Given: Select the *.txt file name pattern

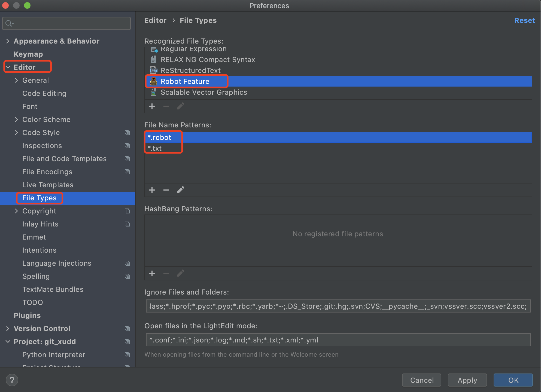Looking at the screenshot, I should (155, 148).
